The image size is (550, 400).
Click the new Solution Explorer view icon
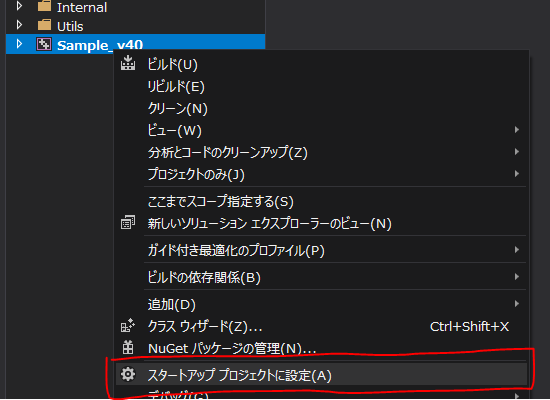click(128, 222)
